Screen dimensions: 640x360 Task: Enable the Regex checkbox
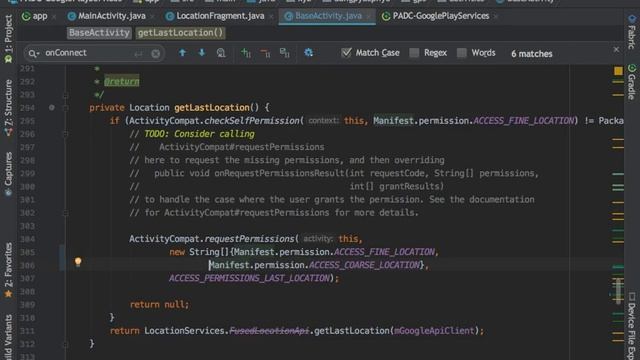click(x=414, y=53)
